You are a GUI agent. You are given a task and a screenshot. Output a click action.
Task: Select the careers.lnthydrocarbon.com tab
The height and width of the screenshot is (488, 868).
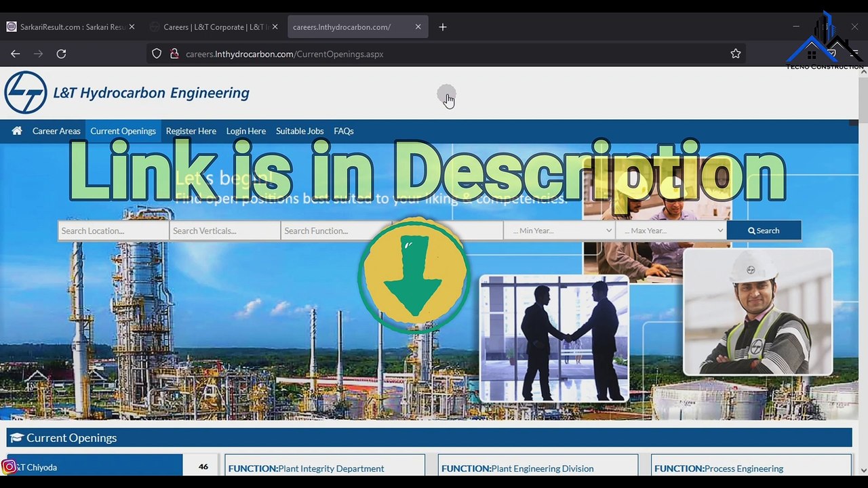click(357, 27)
